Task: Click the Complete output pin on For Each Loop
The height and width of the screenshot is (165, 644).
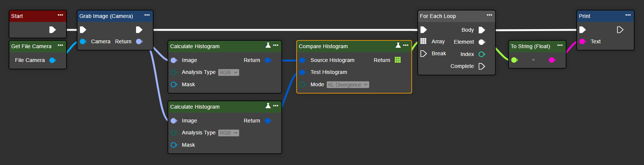Action: [x=482, y=66]
